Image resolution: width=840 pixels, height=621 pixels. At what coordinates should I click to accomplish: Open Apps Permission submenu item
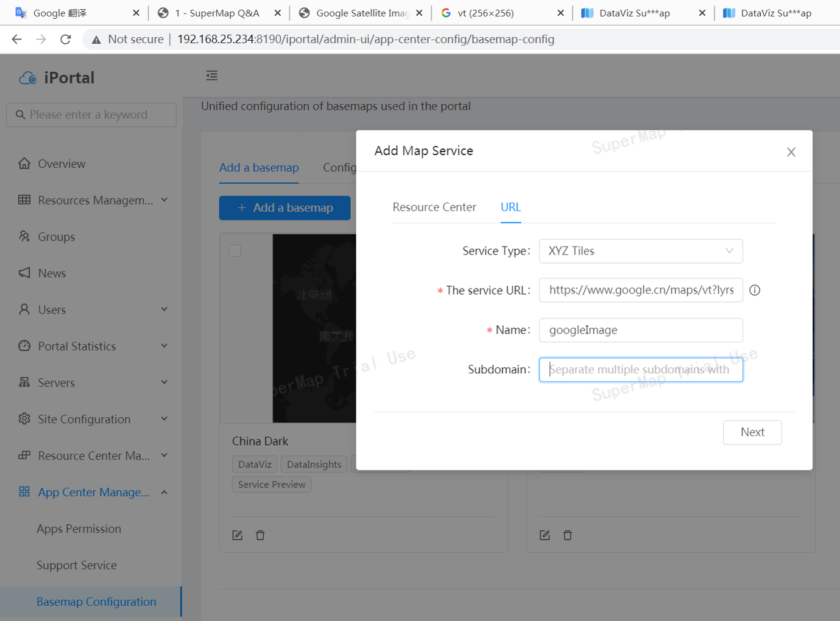[x=79, y=528]
